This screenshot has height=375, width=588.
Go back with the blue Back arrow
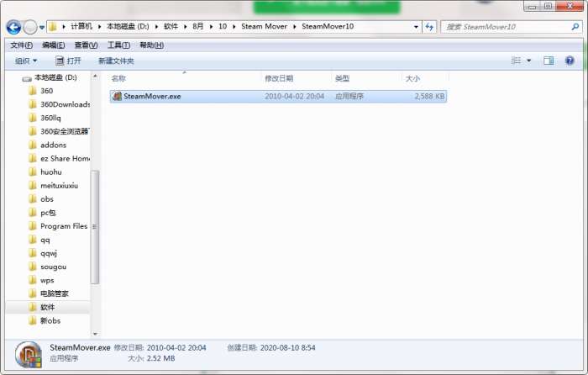tap(14, 27)
